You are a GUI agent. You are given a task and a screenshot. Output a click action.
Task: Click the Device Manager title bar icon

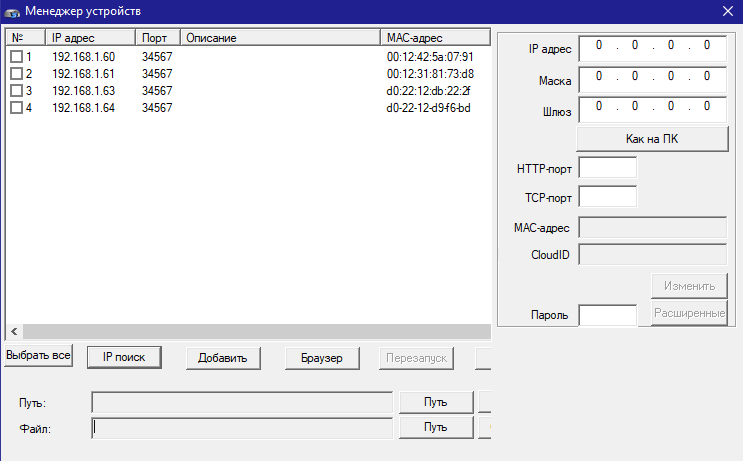tap(11, 12)
